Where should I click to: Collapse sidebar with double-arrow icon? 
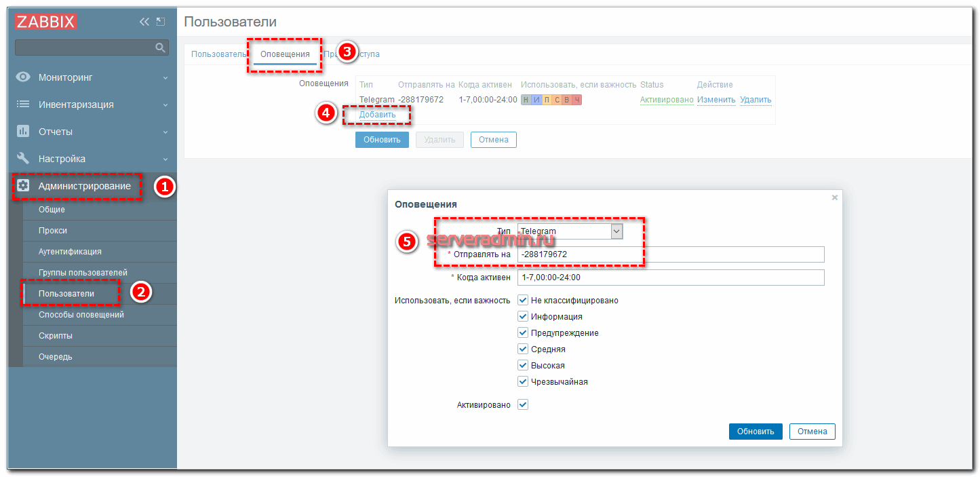144,22
